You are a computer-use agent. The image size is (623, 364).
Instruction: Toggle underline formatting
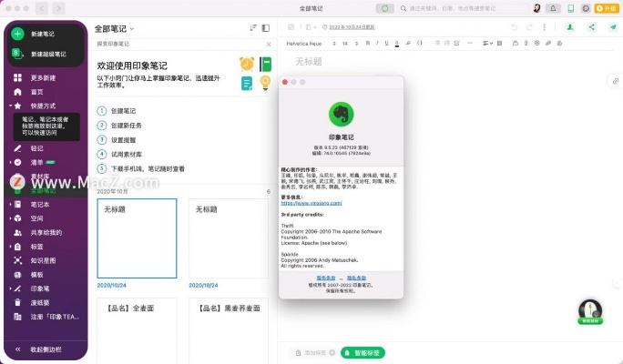point(386,44)
